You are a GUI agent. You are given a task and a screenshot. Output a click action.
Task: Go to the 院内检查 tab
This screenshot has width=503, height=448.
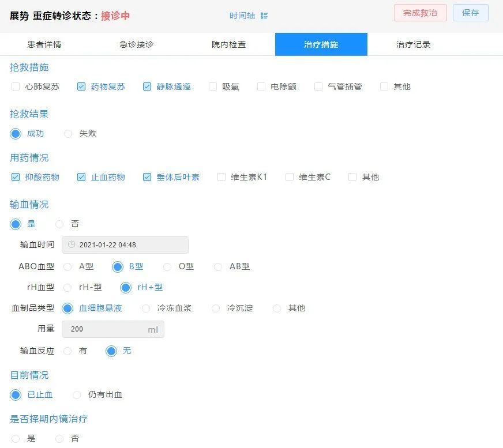[228, 44]
